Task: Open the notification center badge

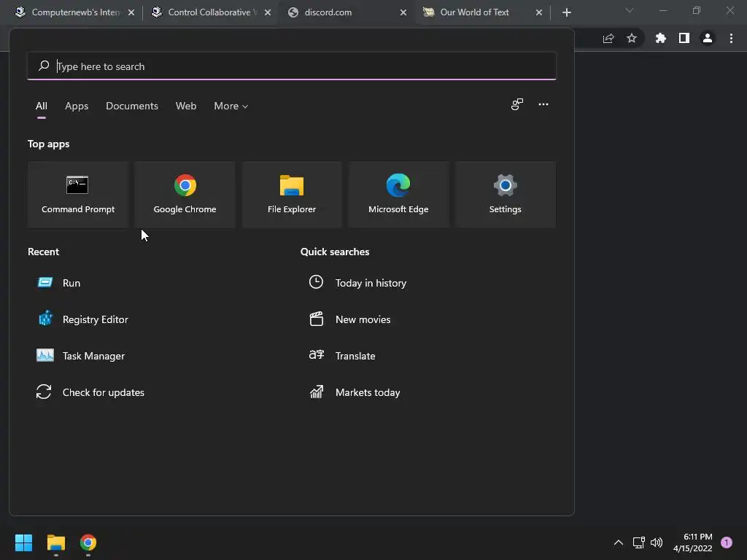Action: (727, 542)
